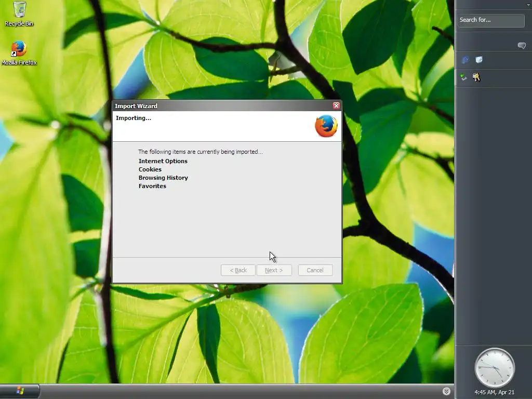Select the Mozilla Firefox desktop shortcut
The height and width of the screenshot is (399, 532).
(x=19, y=54)
